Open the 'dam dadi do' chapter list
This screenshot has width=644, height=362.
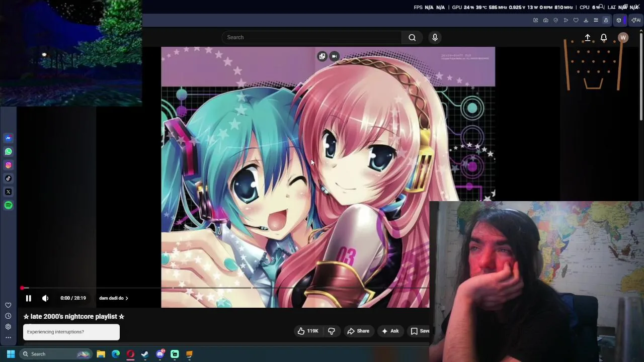pyautogui.click(x=114, y=298)
